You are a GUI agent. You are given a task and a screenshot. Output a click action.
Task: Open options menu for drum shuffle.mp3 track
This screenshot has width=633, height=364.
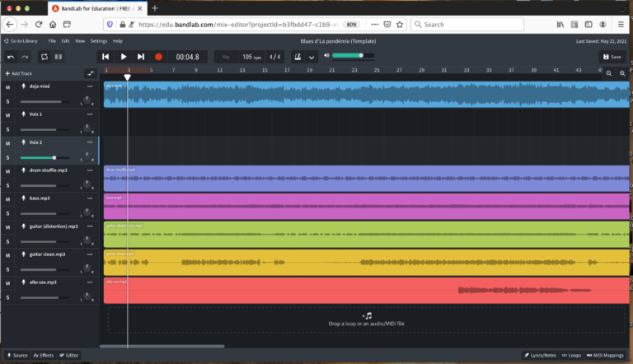pos(90,170)
